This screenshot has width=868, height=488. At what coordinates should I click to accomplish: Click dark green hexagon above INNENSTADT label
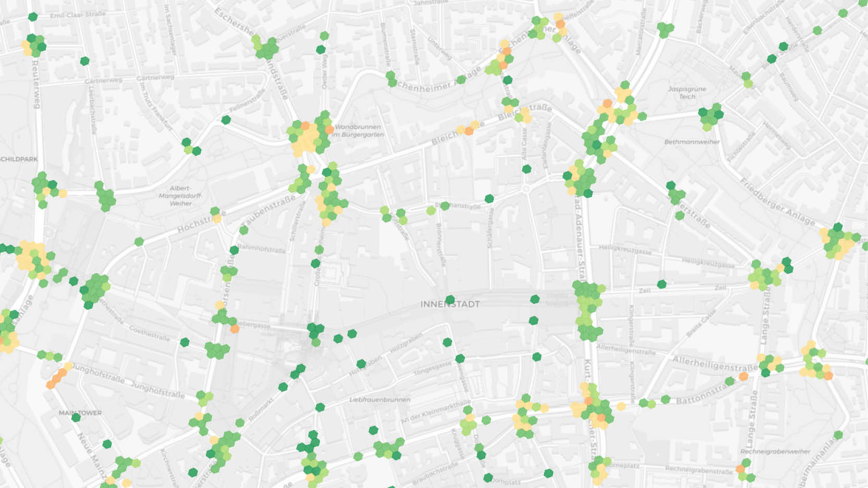pos(450,300)
